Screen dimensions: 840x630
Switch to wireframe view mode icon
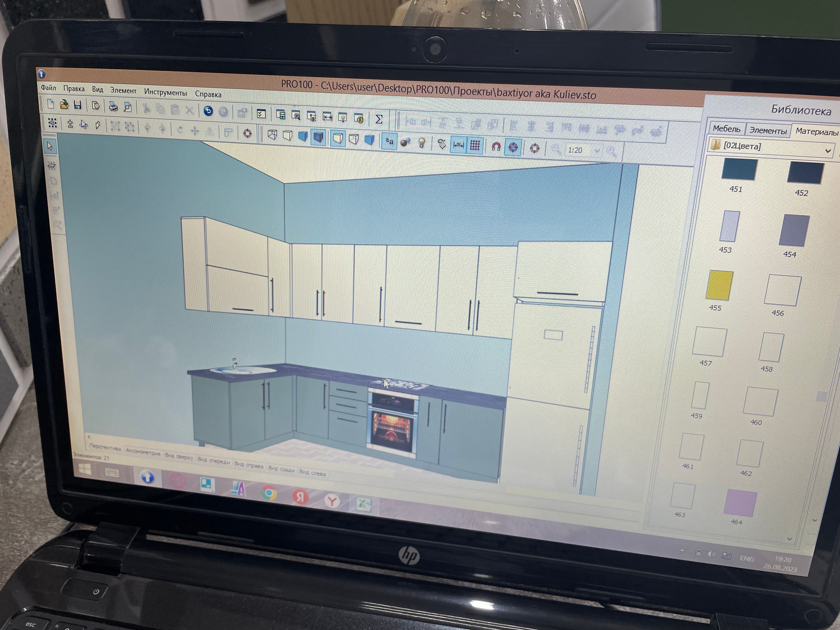(x=272, y=135)
